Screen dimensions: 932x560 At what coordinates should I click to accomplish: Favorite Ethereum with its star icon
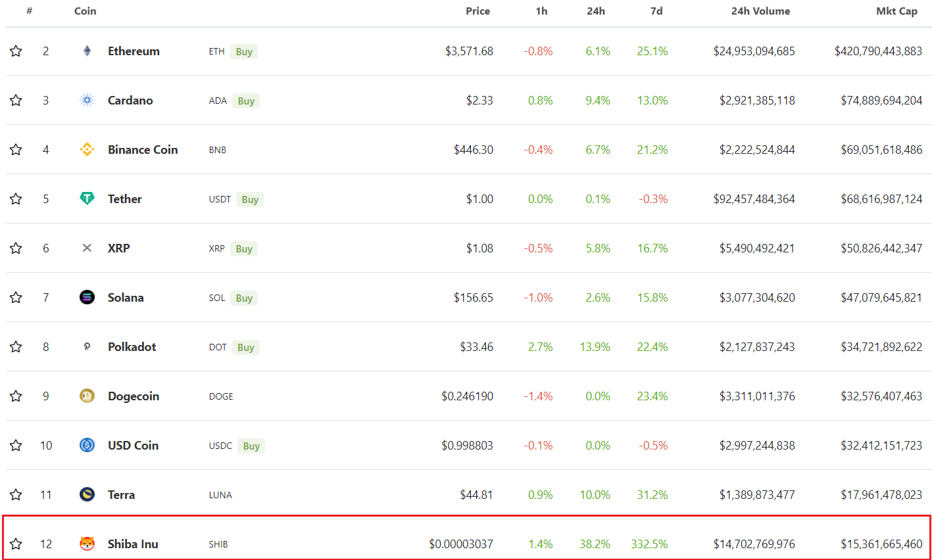pyautogui.click(x=16, y=51)
